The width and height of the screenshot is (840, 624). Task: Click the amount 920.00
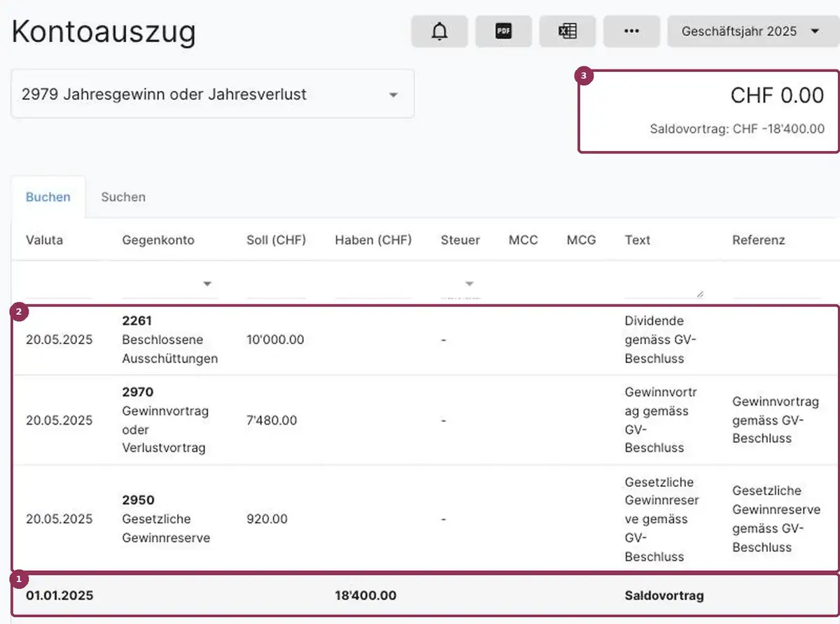(x=267, y=519)
